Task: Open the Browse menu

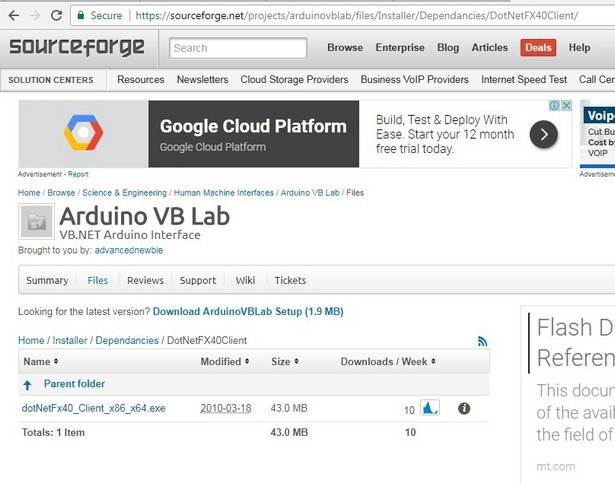Action: tap(345, 47)
